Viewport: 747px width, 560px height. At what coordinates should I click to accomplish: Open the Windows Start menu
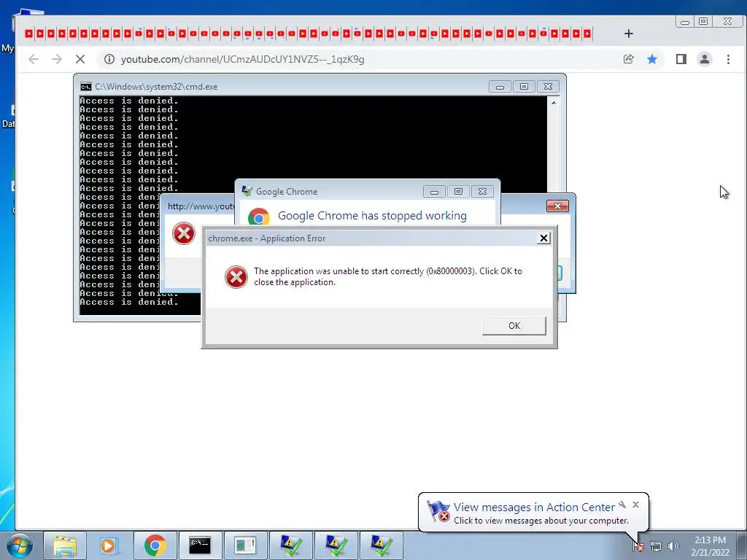coord(20,545)
